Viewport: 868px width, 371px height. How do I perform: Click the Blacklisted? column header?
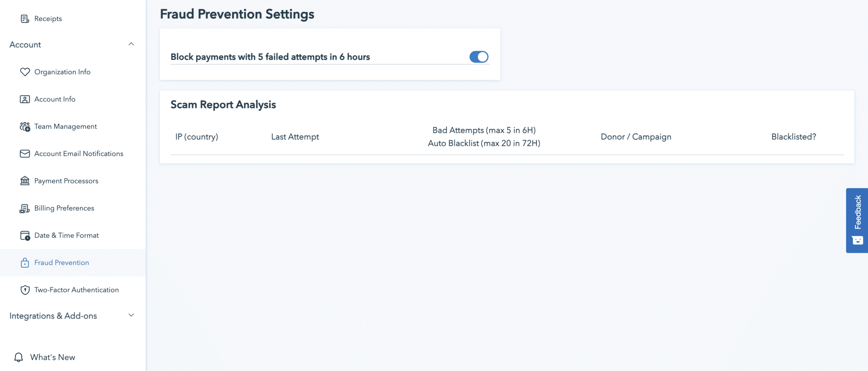(793, 137)
